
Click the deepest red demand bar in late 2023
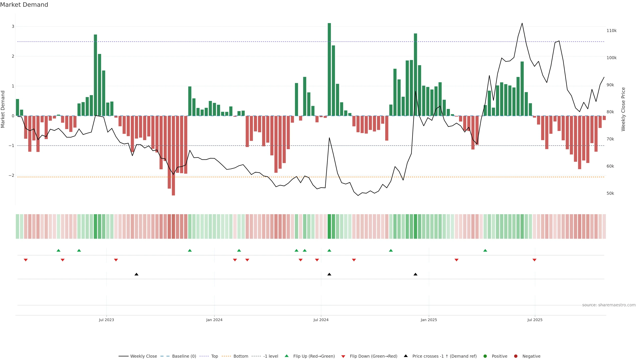point(174,155)
